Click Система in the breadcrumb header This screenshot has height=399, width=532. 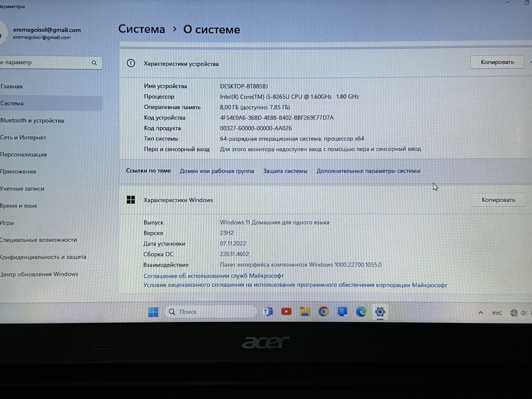[x=142, y=29]
